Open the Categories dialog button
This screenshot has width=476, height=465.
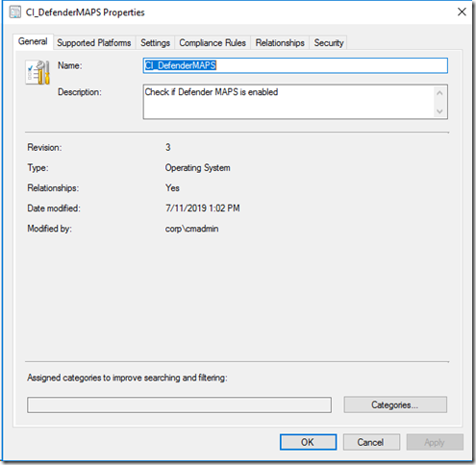pyautogui.click(x=395, y=404)
